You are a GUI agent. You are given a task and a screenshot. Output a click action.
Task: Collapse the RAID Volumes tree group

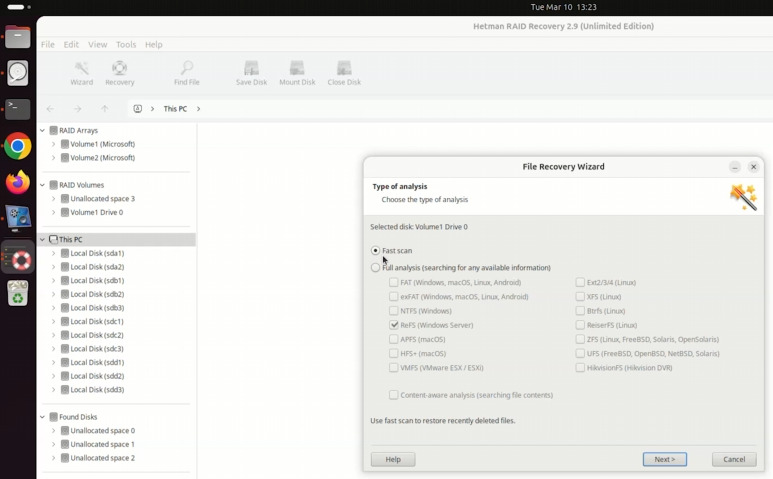tap(42, 185)
